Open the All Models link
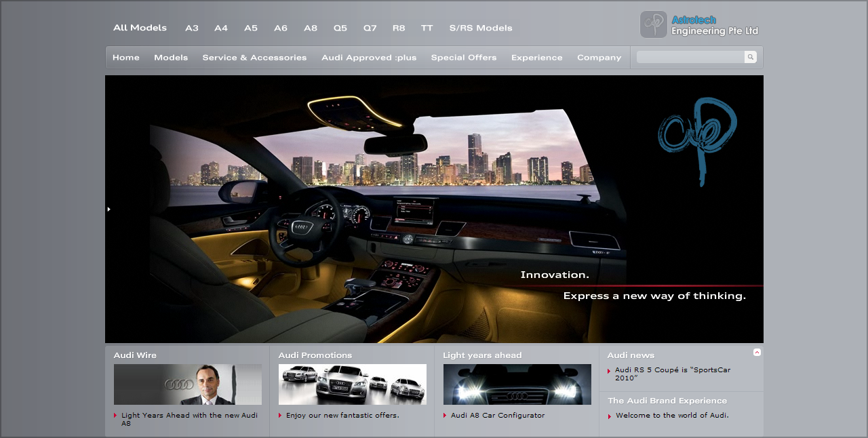868x438 pixels. click(140, 28)
